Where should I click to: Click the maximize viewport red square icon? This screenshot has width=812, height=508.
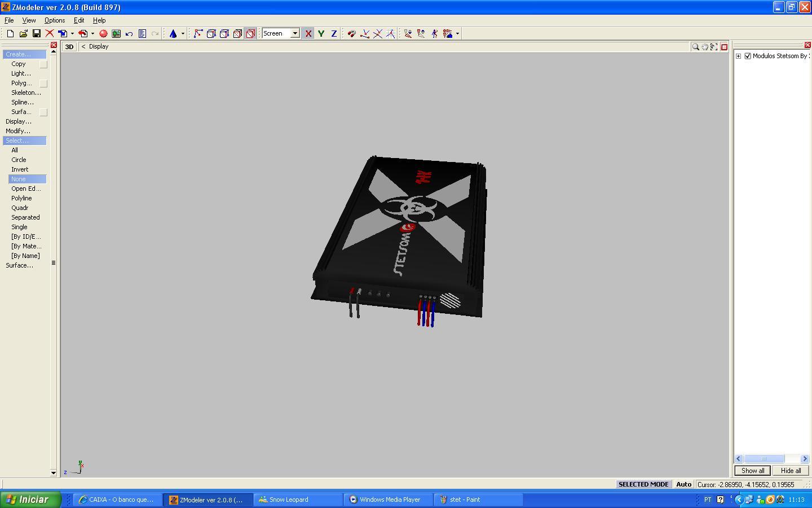point(724,47)
